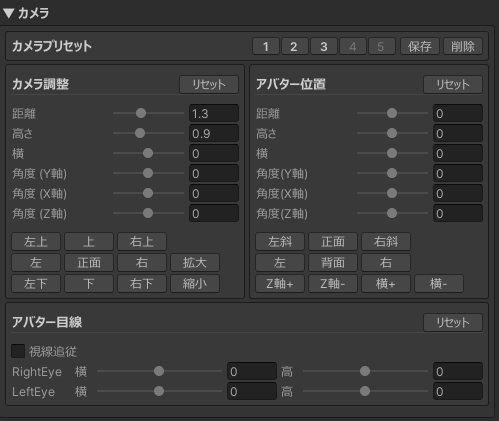Adjust the LeftEye 高 slider
The image size is (499, 421).
365,391
